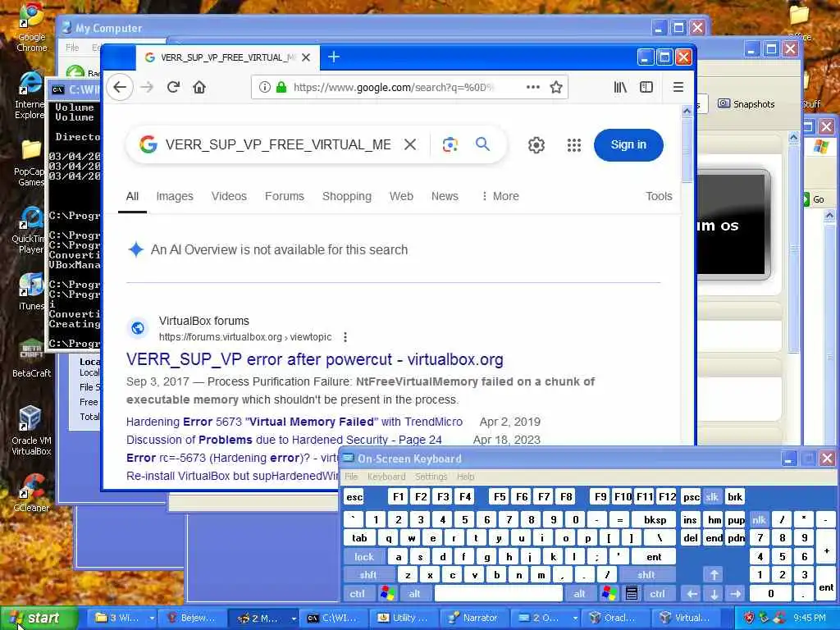
Task: Toggle the lock key on On-Screen Keyboard
Action: (x=363, y=557)
